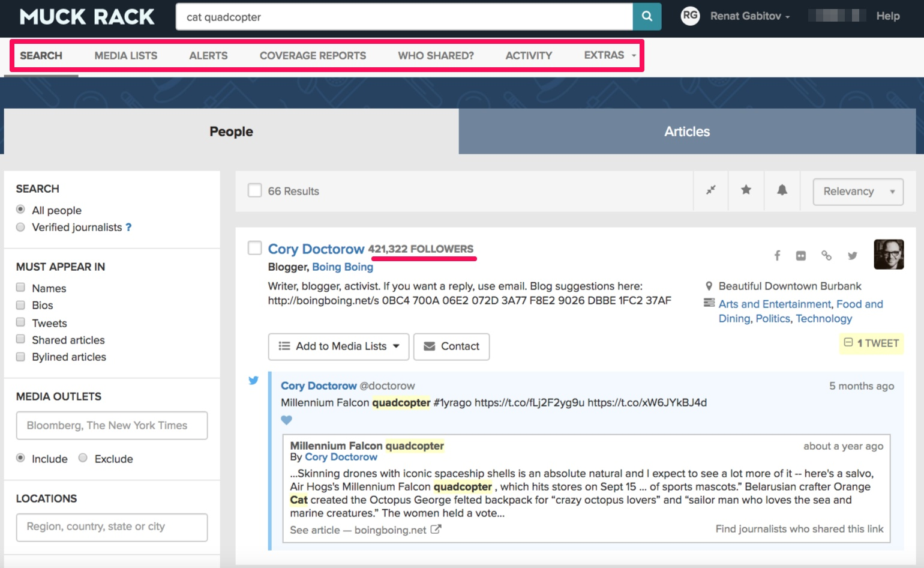Click the Verified journalists help question mark
Screen dimensions: 924x568
(128, 227)
